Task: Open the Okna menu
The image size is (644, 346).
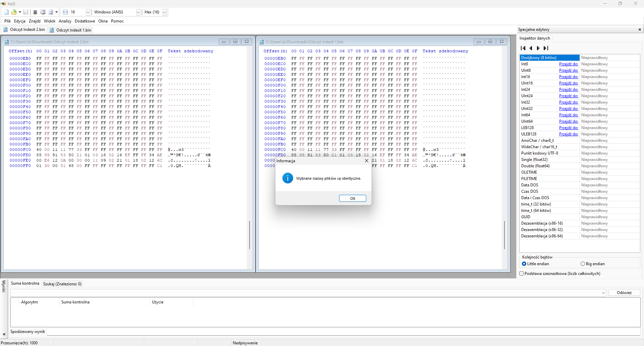Action: point(103,21)
